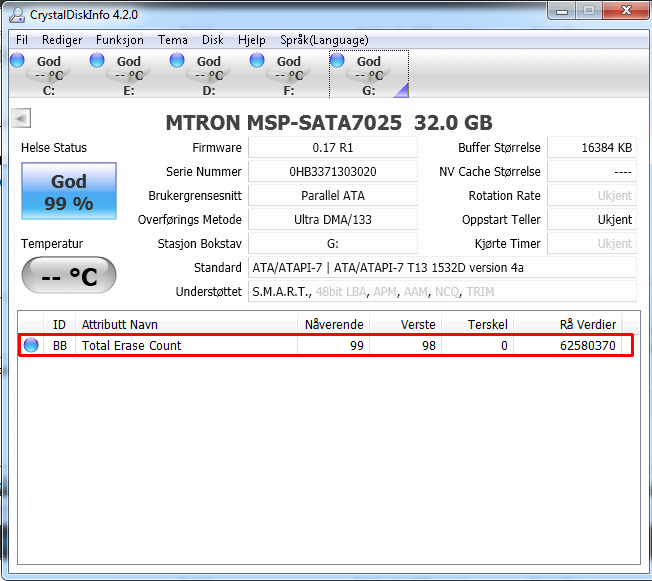Open the Rediger menu
The height and width of the screenshot is (581, 652).
point(62,40)
